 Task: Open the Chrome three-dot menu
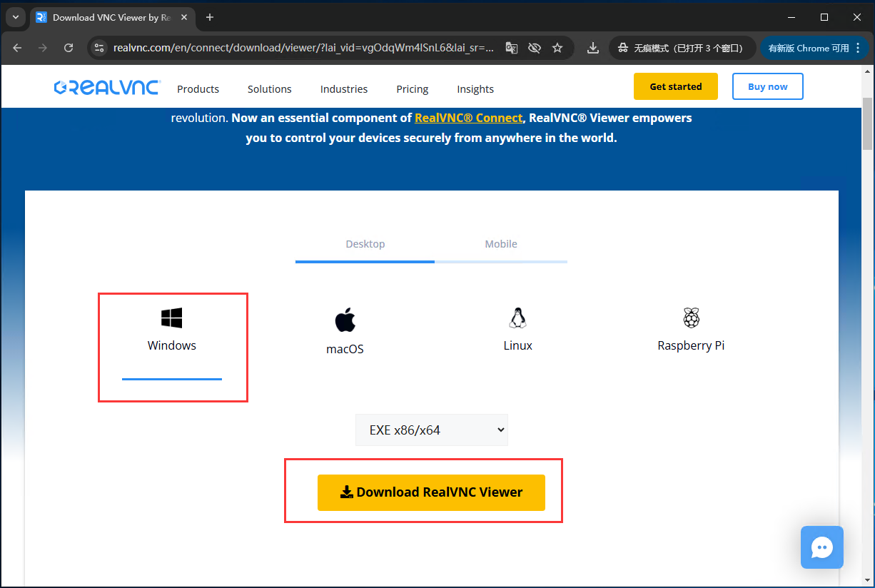(x=858, y=48)
